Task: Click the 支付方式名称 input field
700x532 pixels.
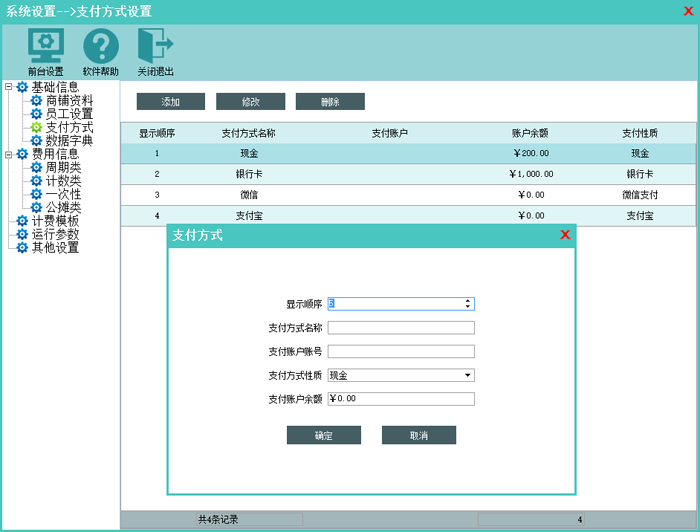Action: click(400, 328)
